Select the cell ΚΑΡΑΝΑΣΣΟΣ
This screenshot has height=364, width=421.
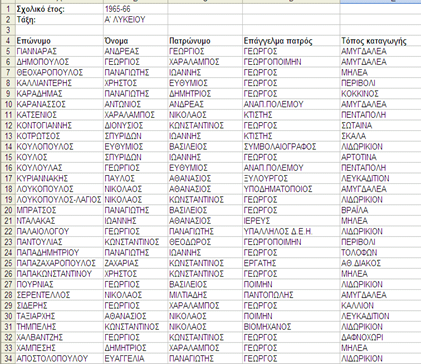pos(59,104)
